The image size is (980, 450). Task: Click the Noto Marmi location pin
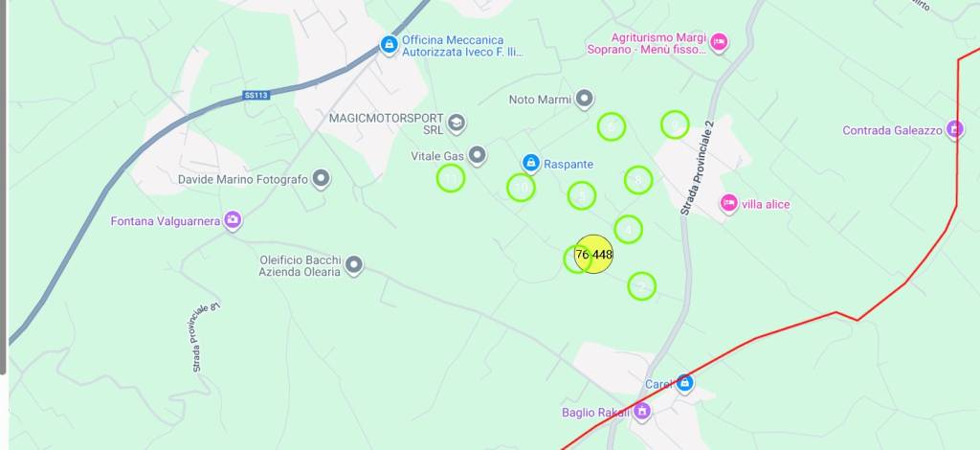pyautogui.click(x=585, y=99)
